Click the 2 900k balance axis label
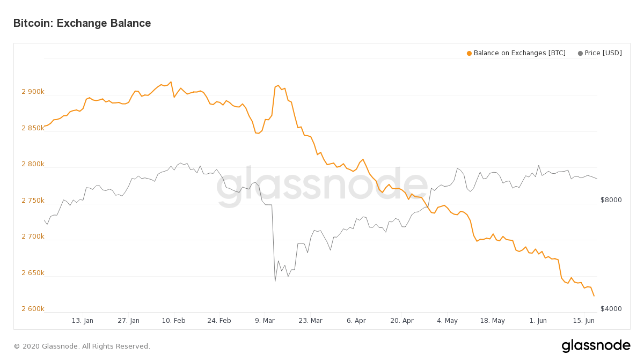Screen dimensions: 644x362 [33, 92]
